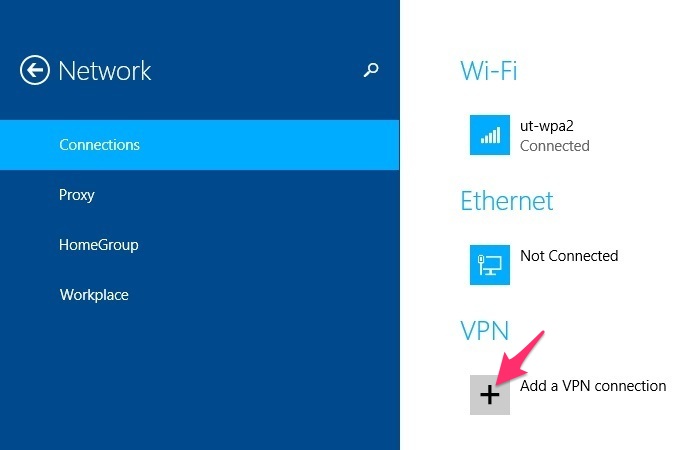Open the Connections section
The height and width of the screenshot is (450, 687).
click(x=199, y=145)
